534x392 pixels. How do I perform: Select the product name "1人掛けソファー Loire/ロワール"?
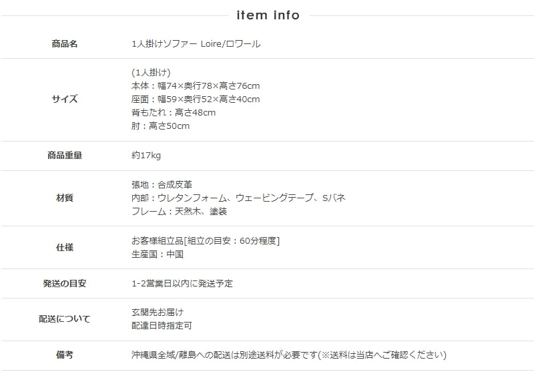pyautogui.click(x=196, y=44)
